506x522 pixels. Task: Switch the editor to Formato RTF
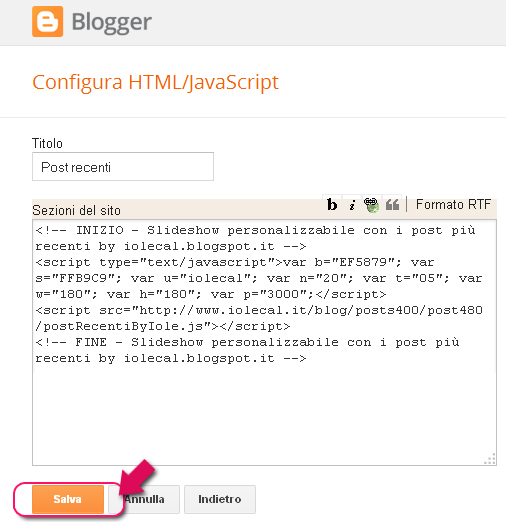click(x=453, y=204)
